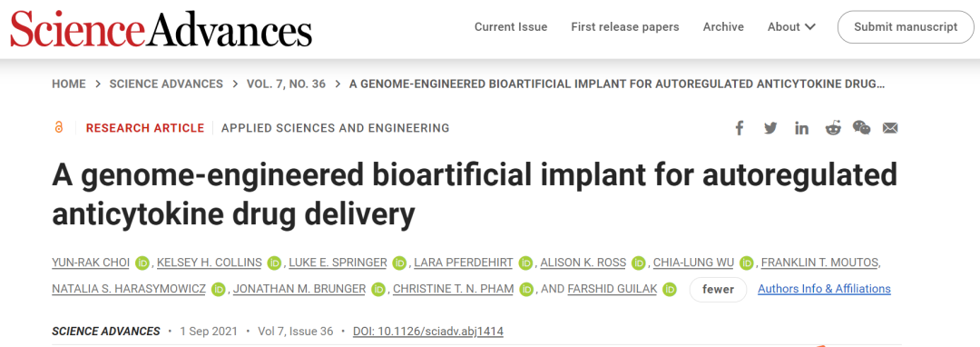
Task: Open Kelsey H. Collins ORCID iD icon
Action: (x=274, y=263)
